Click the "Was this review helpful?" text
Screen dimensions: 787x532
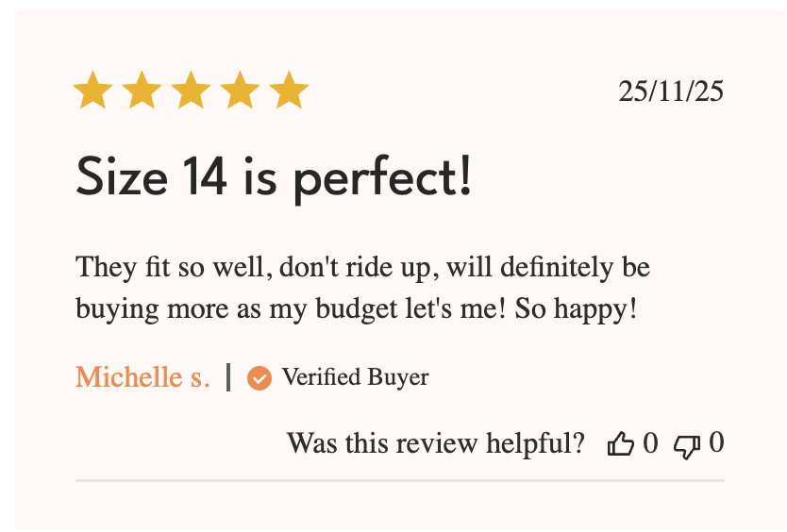point(435,443)
